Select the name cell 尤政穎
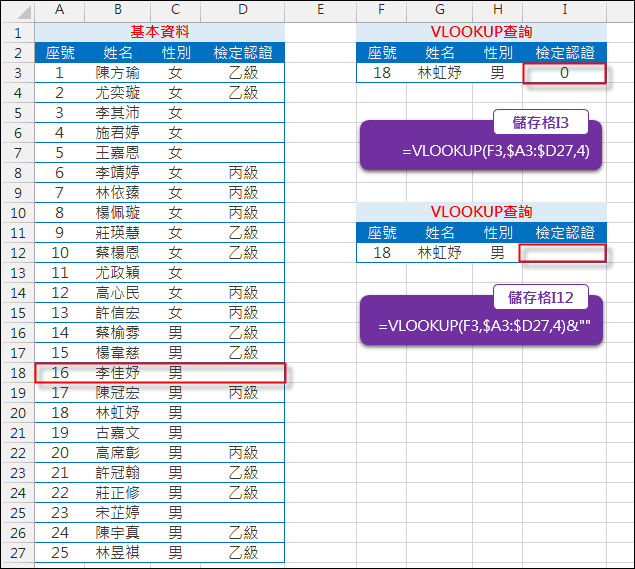The image size is (635, 569). [x=117, y=273]
